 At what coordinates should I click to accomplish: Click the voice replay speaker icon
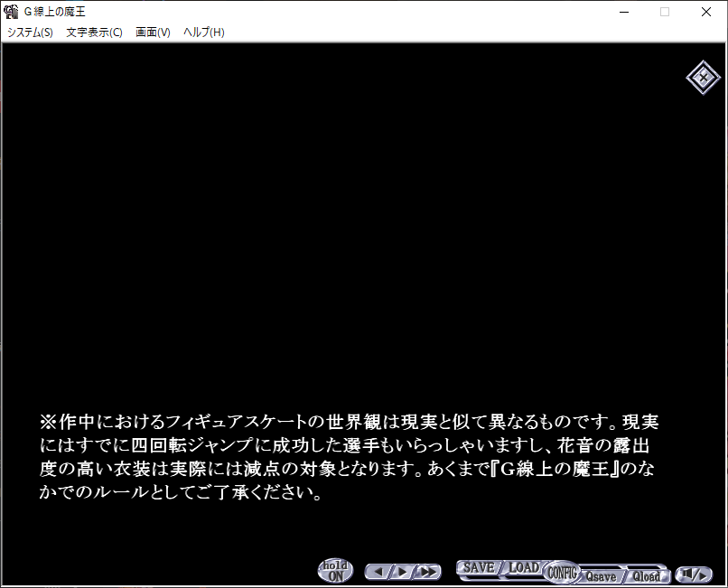[x=693, y=574]
